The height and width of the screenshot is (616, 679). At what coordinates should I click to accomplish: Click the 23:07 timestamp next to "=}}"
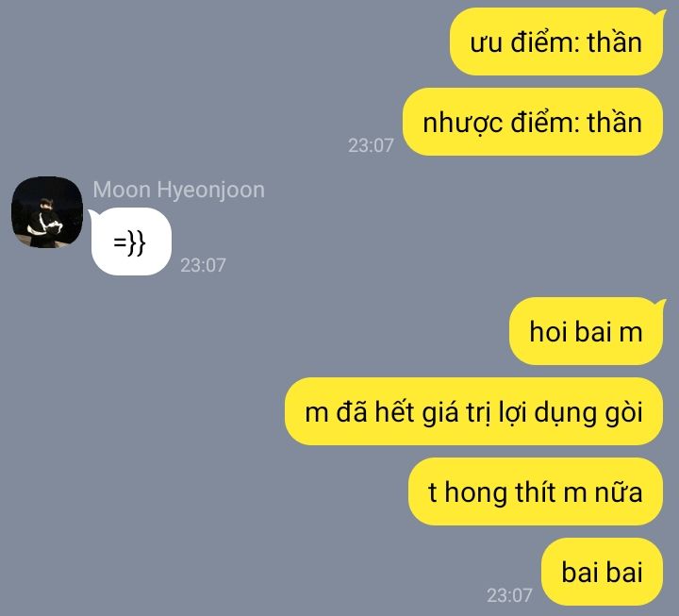point(203,265)
